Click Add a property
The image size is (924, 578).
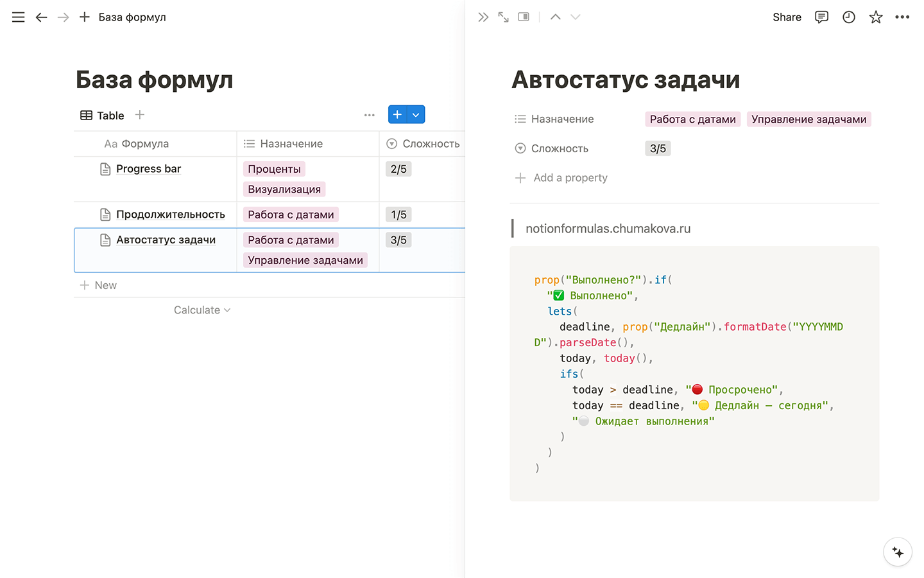pyautogui.click(x=561, y=178)
